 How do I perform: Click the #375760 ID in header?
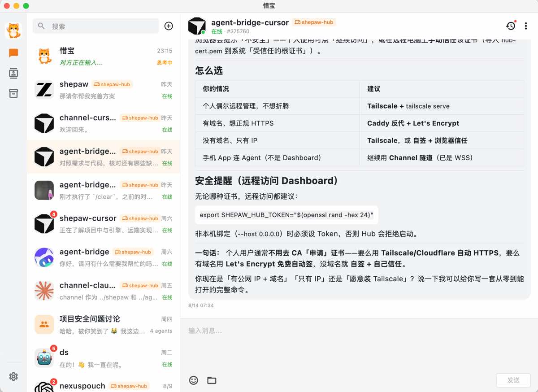click(238, 31)
